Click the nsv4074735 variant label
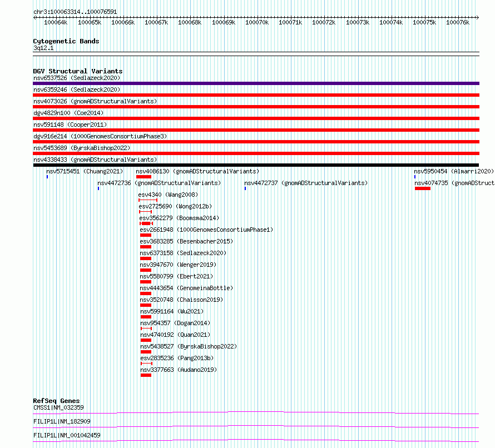This screenshot has width=495, height=448. [454, 183]
